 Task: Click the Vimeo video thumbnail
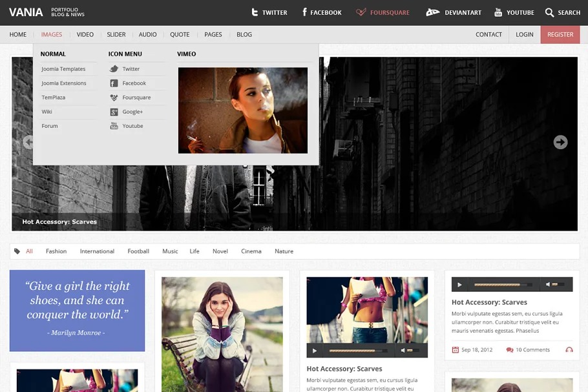[x=242, y=110]
